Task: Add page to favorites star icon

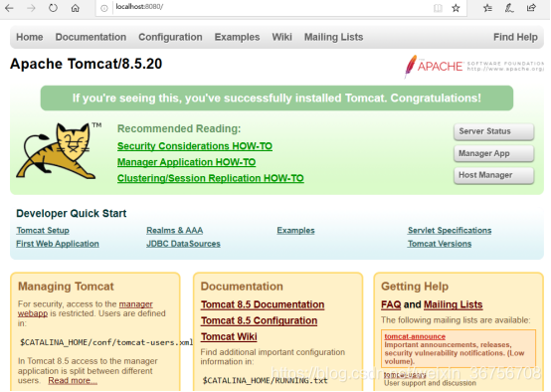Action: click(x=456, y=8)
